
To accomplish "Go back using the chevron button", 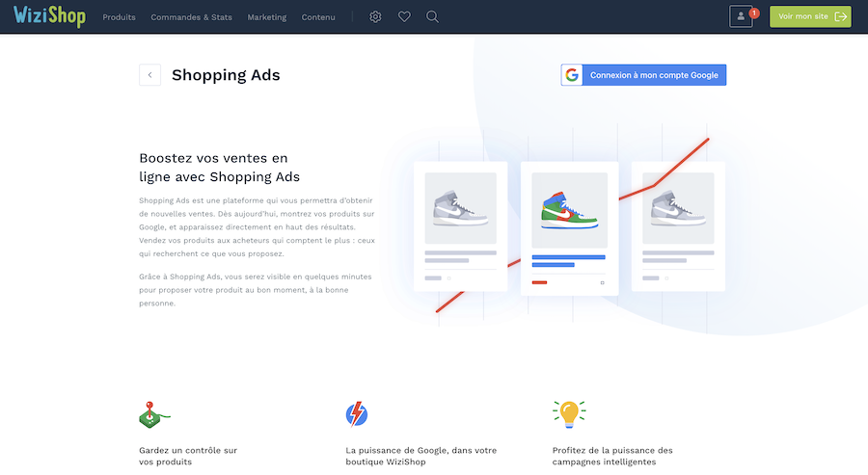I will (150, 74).
